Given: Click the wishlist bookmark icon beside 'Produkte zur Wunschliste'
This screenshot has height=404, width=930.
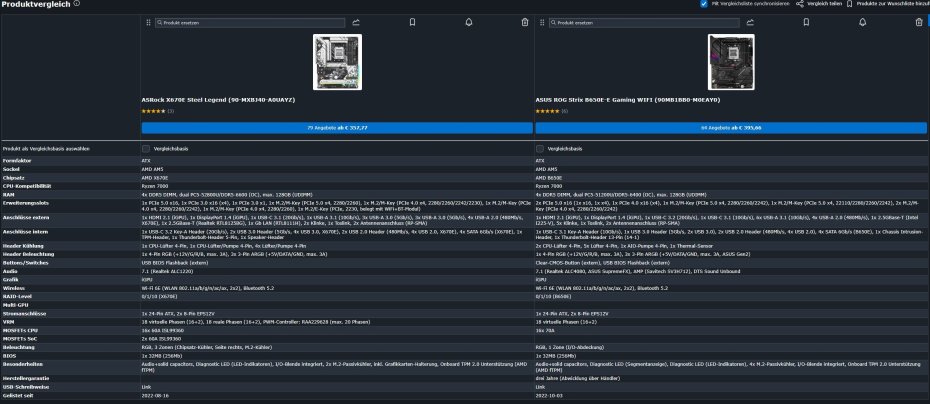Looking at the screenshot, I should point(849,4).
